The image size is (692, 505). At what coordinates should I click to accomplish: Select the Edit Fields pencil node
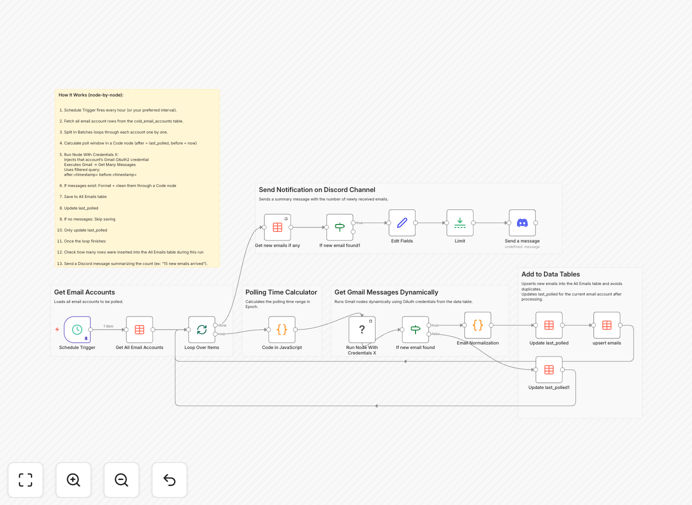(x=402, y=223)
